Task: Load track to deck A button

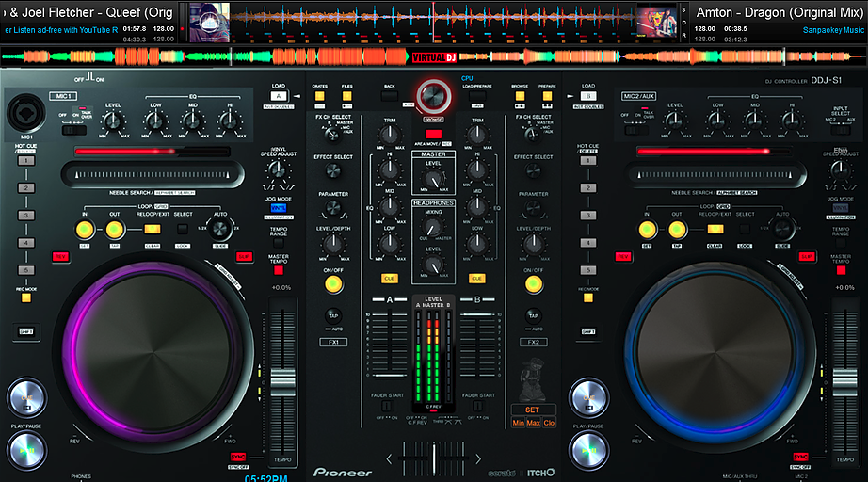Action: [279, 96]
